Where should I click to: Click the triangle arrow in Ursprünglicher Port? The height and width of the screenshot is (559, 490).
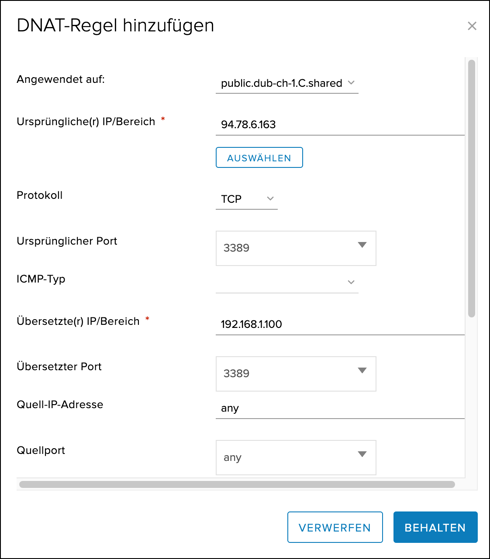point(362,245)
